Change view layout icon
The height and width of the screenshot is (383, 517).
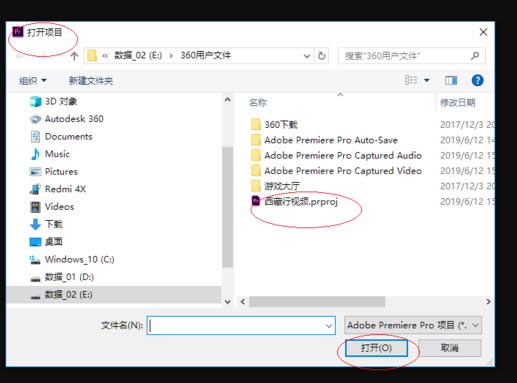click(x=411, y=80)
